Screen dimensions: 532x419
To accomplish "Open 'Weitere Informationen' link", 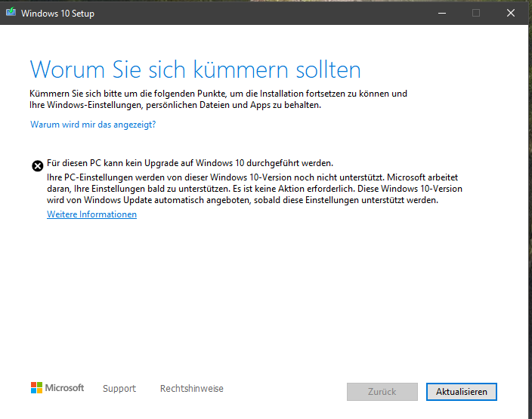I will [91, 214].
